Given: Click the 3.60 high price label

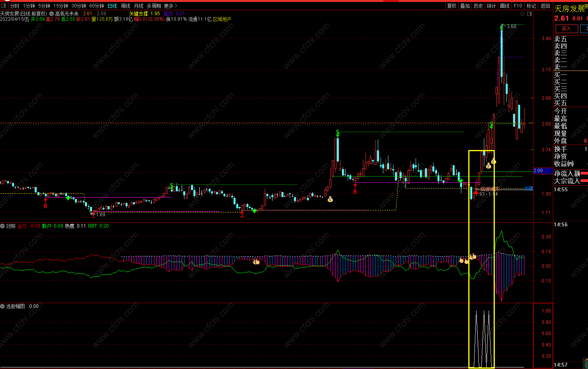Looking at the screenshot, I should pos(512,26).
